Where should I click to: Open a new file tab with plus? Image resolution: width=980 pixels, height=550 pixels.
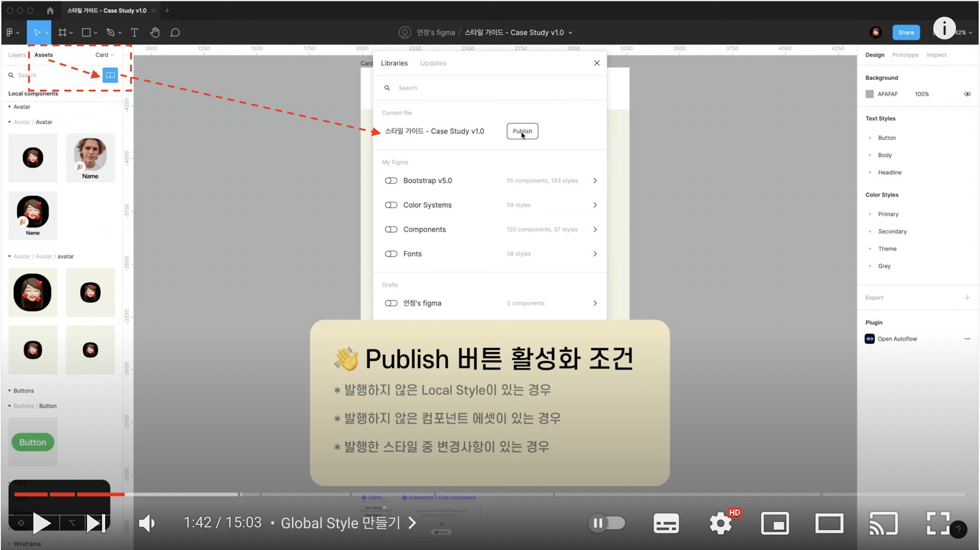[x=167, y=10]
